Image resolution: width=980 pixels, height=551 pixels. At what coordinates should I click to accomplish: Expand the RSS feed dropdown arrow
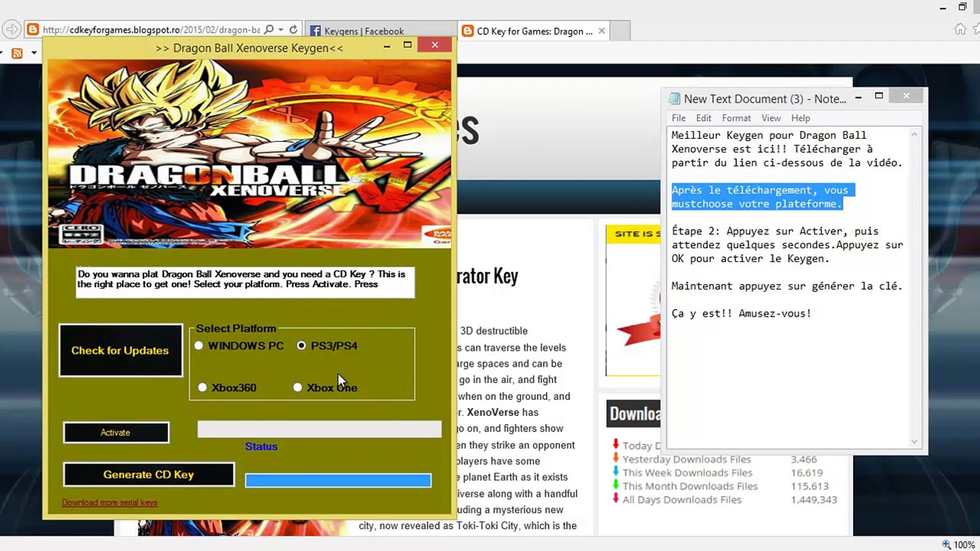[x=34, y=53]
